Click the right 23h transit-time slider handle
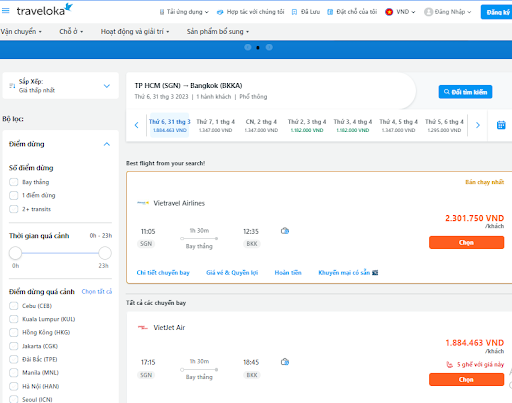 pos(105,253)
